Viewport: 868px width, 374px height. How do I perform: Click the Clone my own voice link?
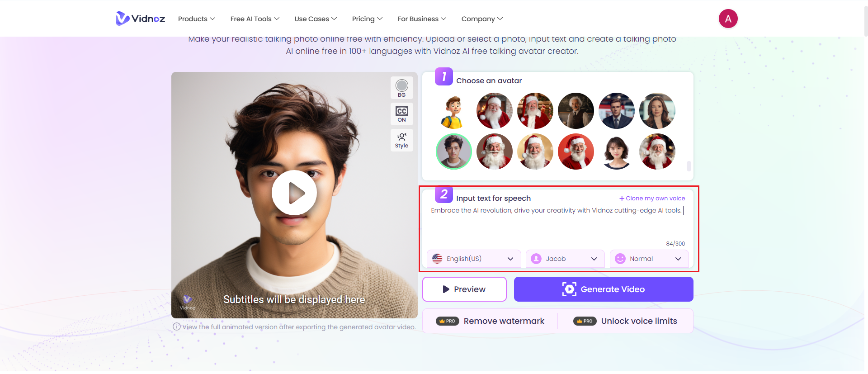click(652, 199)
